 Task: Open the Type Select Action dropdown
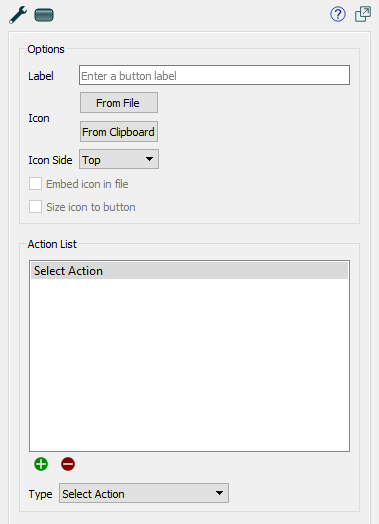point(144,493)
